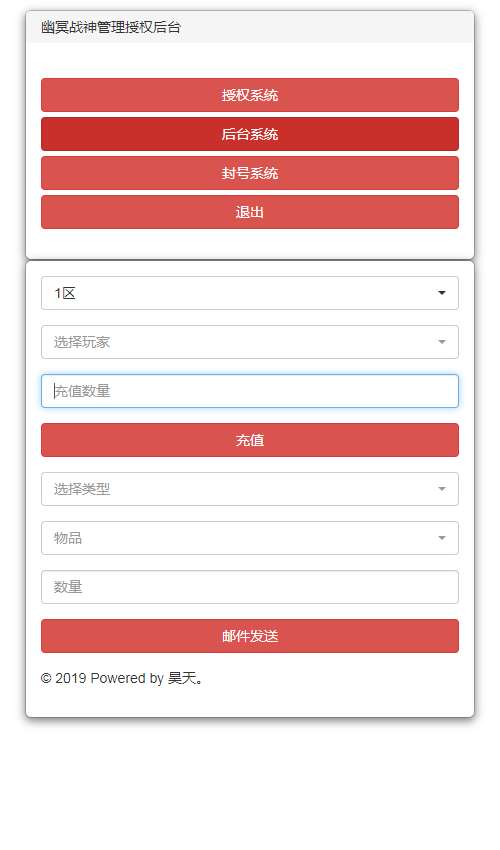Expand the 物品 item dropdown
500x850 pixels.
[249, 538]
